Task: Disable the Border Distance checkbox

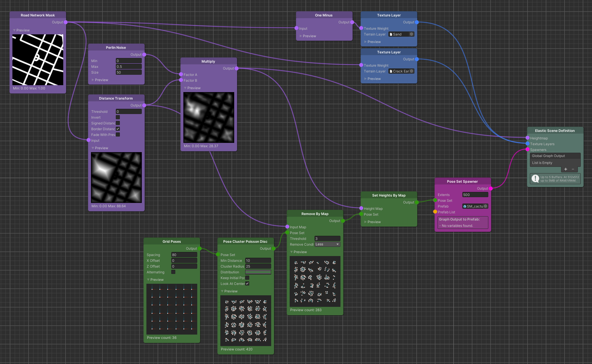Action: pyautogui.click(x=118, y=129)
